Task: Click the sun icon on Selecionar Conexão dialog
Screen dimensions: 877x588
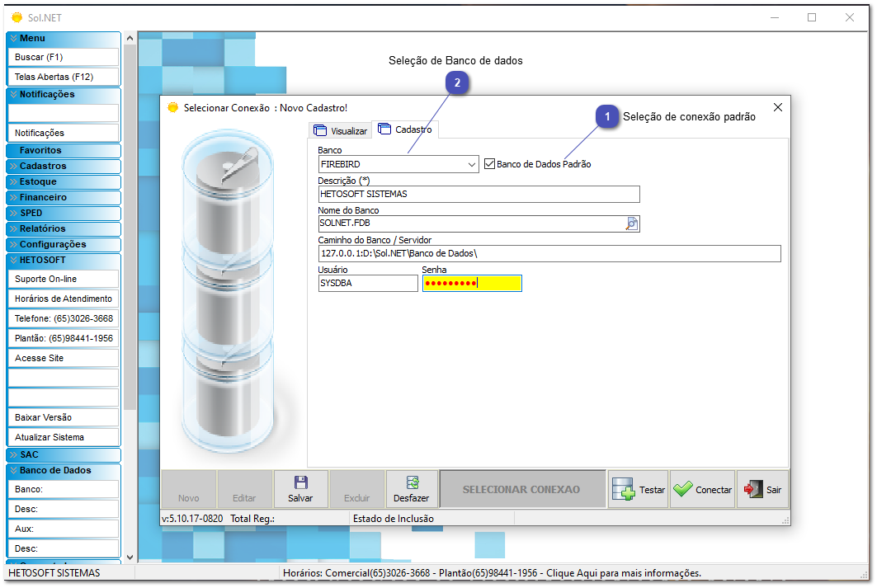Action: click(x=173, y=107)
